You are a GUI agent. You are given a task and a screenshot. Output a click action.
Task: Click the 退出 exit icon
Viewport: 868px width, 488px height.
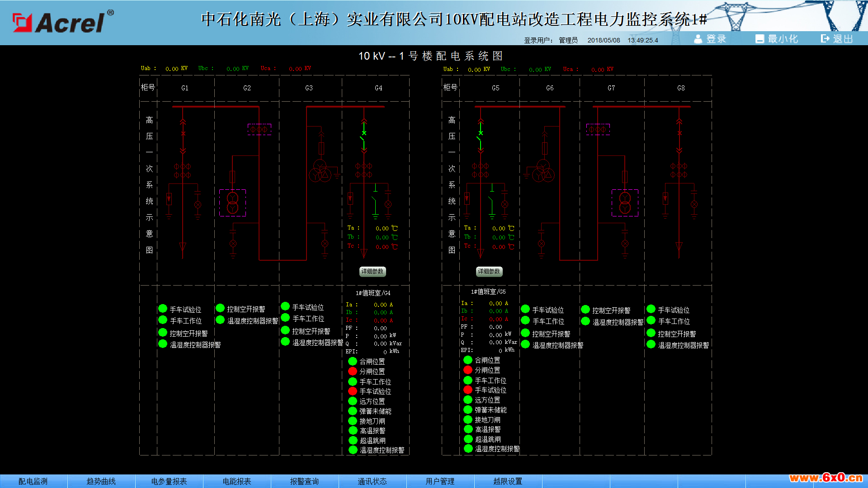[826, 39]
